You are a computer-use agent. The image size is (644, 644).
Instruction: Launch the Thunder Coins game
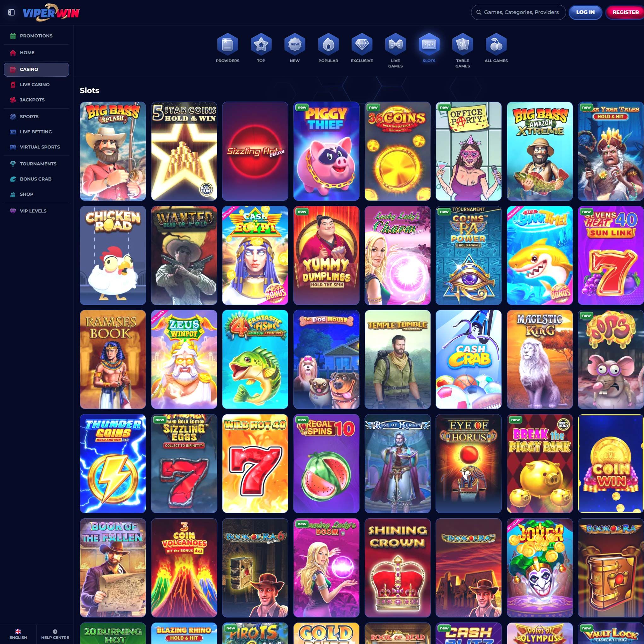point(113,464)
